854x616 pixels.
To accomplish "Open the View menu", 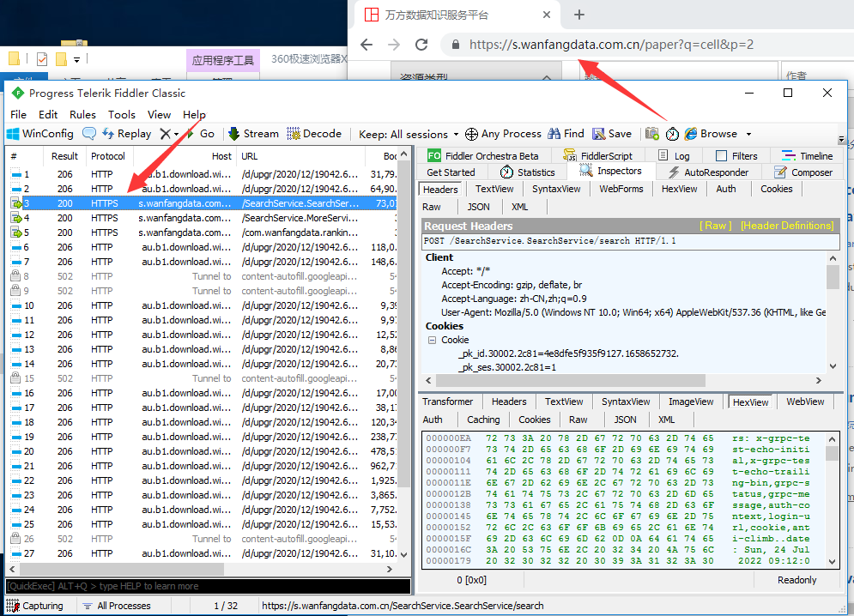I will (x=159, y=114).
